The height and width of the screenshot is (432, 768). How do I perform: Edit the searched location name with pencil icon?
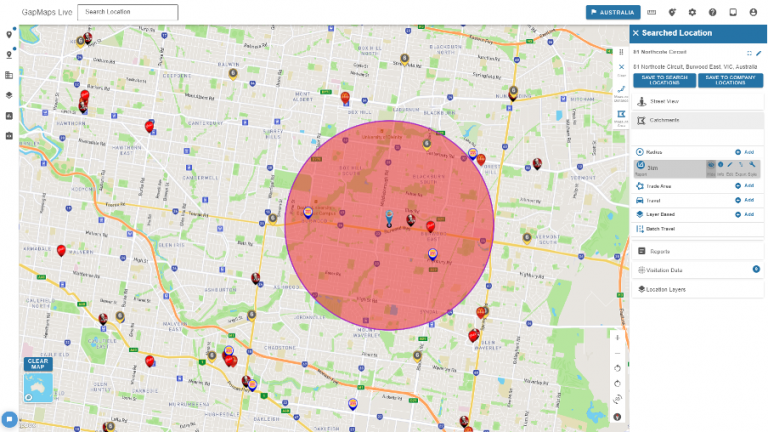pos(759,52)
